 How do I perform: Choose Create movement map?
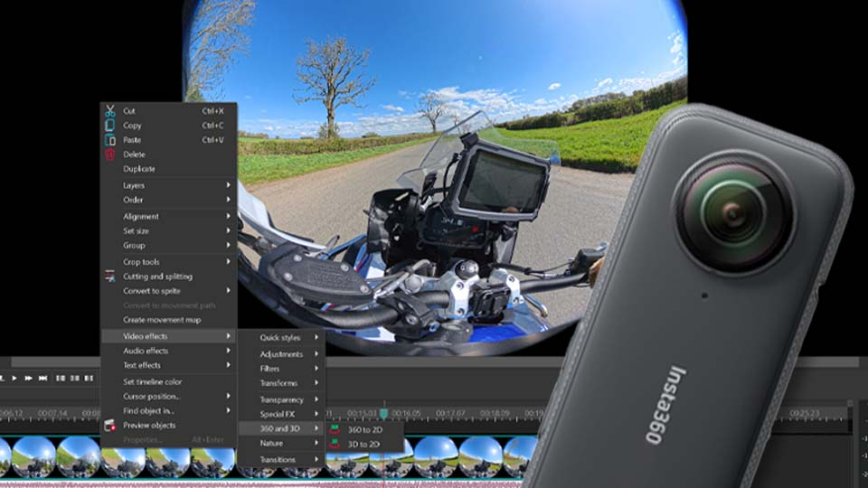coord(162,320)
